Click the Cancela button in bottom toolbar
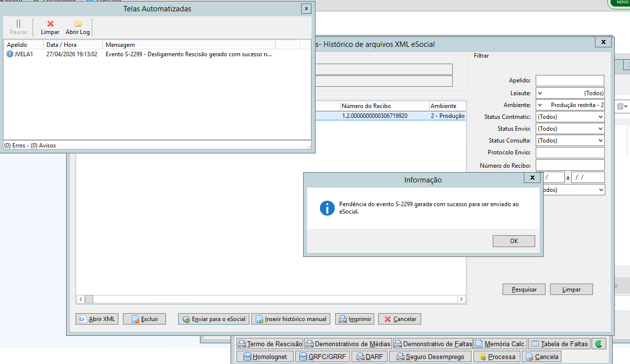The height and width of the screenshot is (364, 630). tap(542, 357)
